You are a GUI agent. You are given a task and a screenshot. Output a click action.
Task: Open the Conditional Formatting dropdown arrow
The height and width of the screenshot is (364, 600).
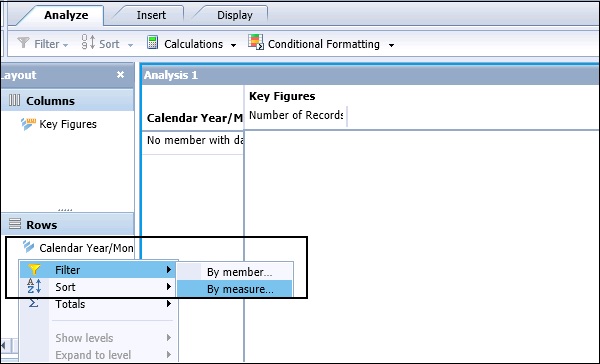(x=391, y=45)
